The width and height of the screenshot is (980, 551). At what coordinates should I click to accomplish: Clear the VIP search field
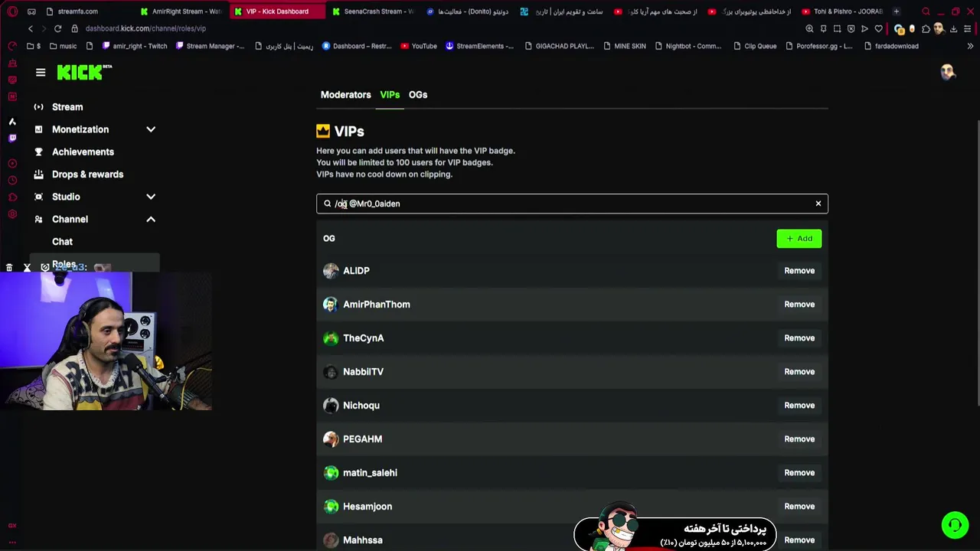(x=818, y=204)
